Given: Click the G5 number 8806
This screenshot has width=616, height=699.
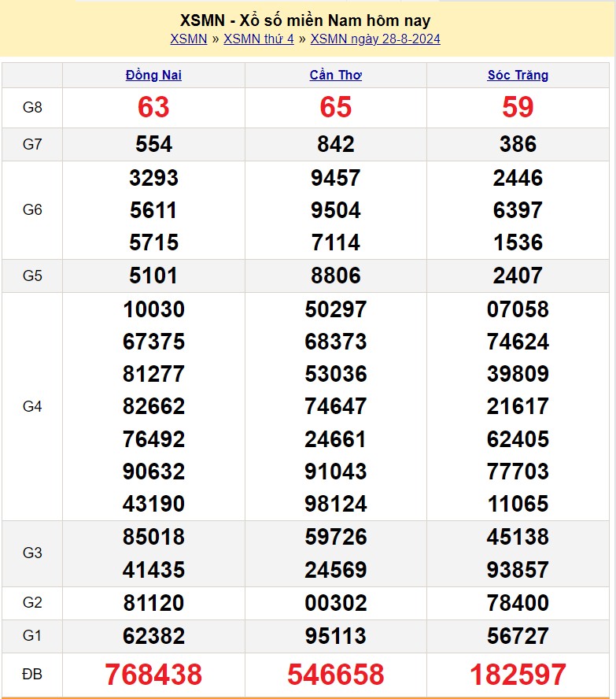Looking at the screenshot, I should pyautogui.click(x=335, y=276).
